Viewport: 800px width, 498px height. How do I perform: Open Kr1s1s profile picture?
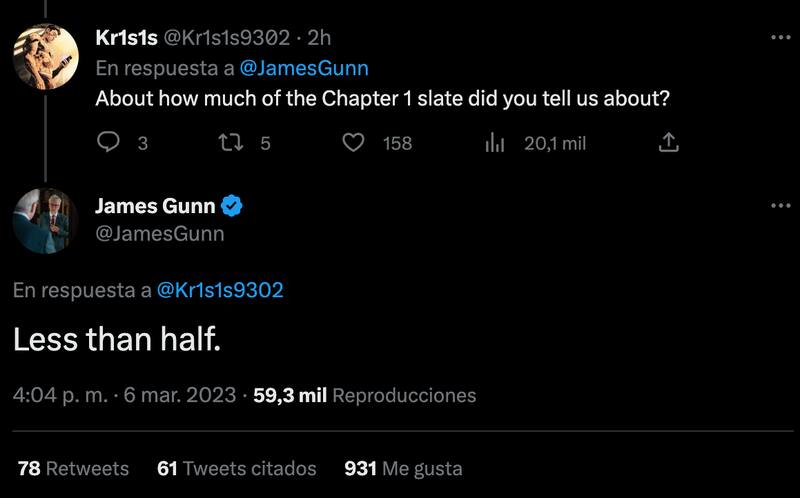45,55
